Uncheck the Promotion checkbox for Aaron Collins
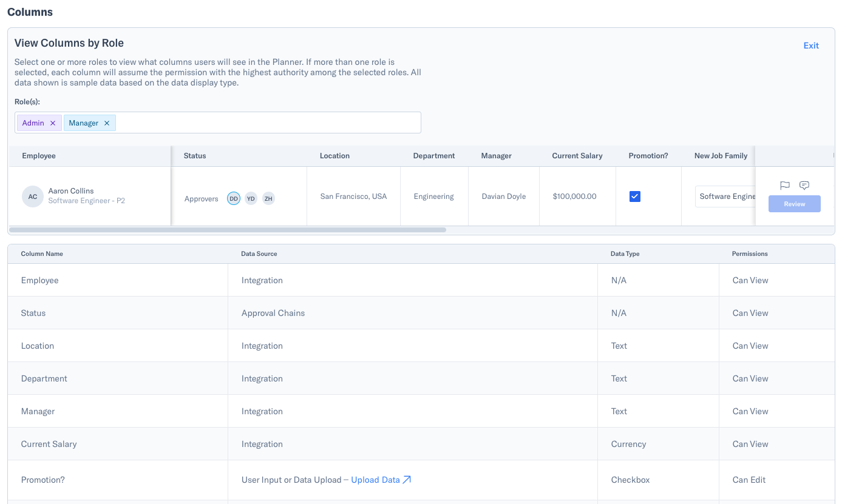842x504 pixels. pyautogui.click(x=634, y=197)
